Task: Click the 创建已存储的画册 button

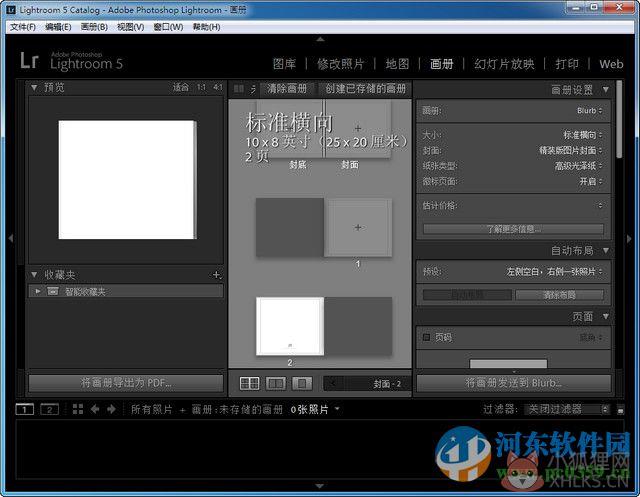Action: [365, 89]
